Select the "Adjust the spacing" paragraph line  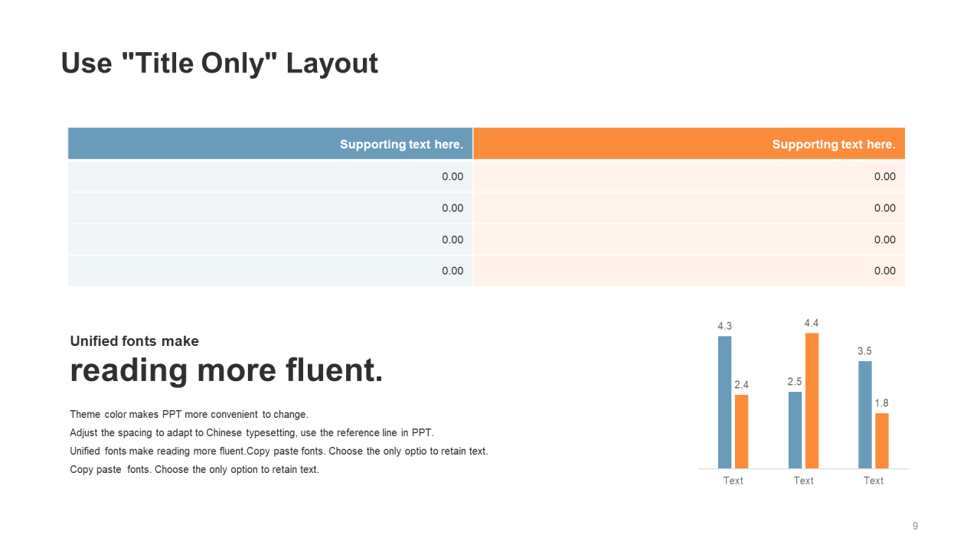point(251,433)
